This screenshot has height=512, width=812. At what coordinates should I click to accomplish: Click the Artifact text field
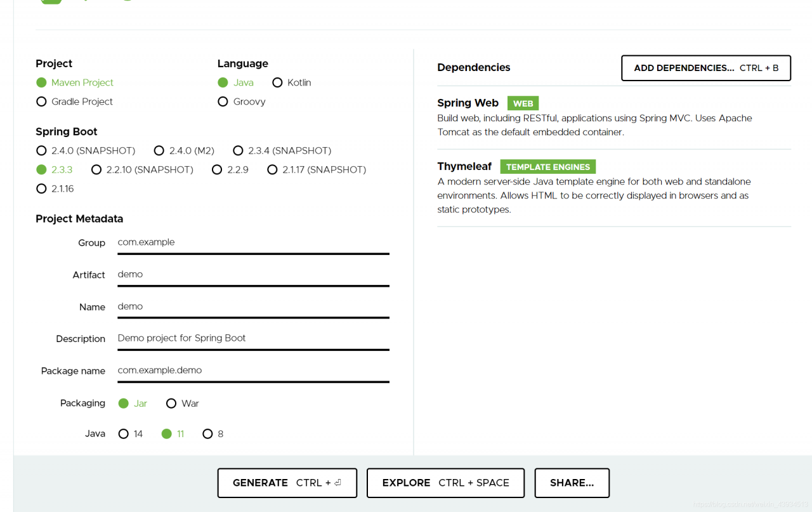(x=253, y=275)
